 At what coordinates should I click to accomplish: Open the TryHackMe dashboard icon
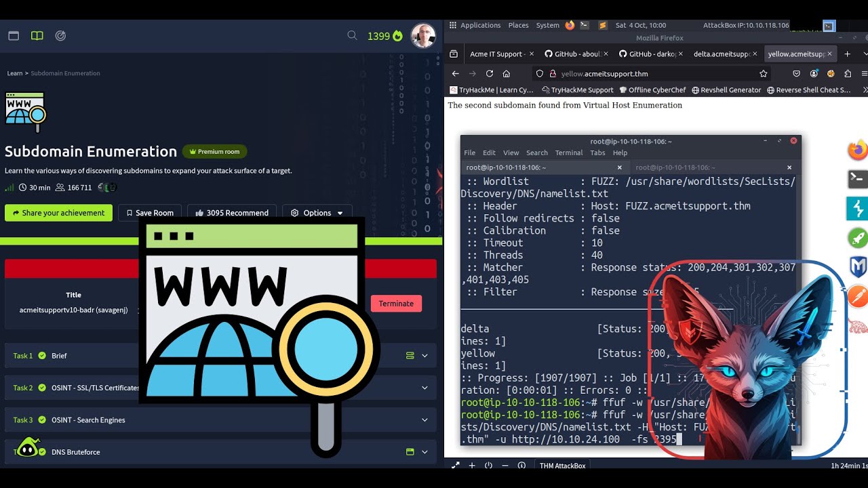[x=14, y=36]
